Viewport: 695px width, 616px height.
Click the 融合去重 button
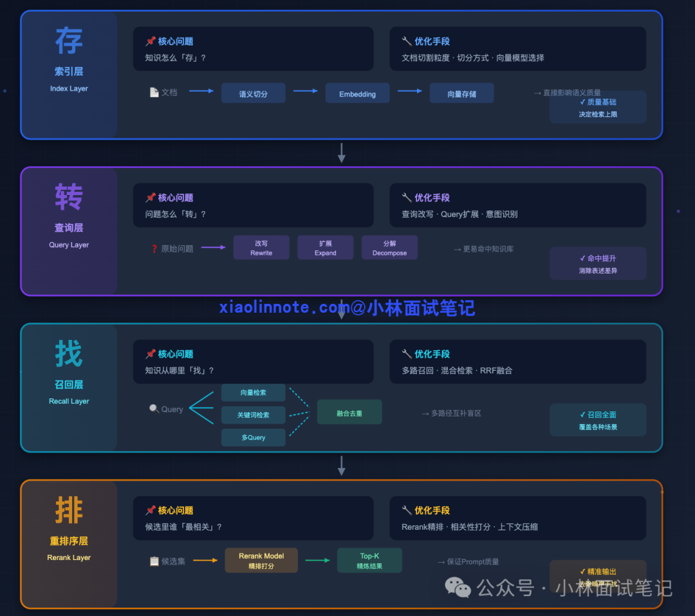pyautogui.click(x=349, y=412)
